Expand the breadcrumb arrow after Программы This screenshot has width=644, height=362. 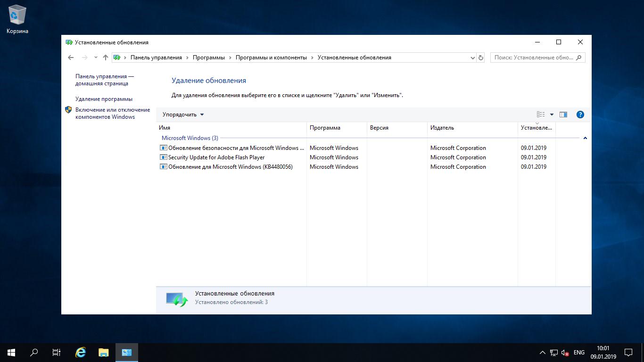coord(231,58)
